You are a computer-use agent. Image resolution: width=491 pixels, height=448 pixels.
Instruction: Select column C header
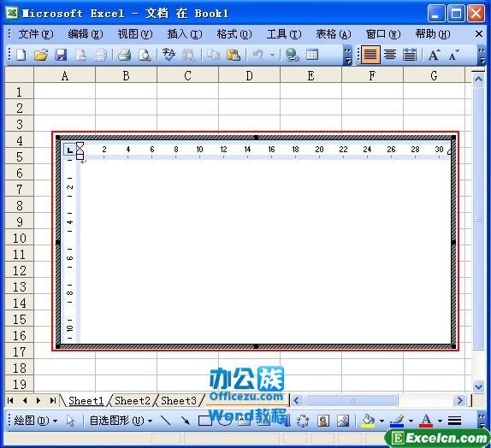(x=187, y=75)
